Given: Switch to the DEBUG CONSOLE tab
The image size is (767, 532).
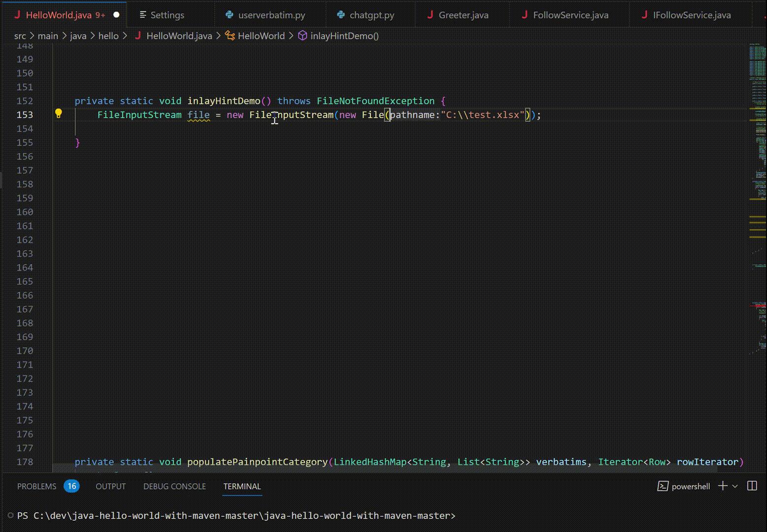Looking at the screenshot, I should (x=174, y=486).
